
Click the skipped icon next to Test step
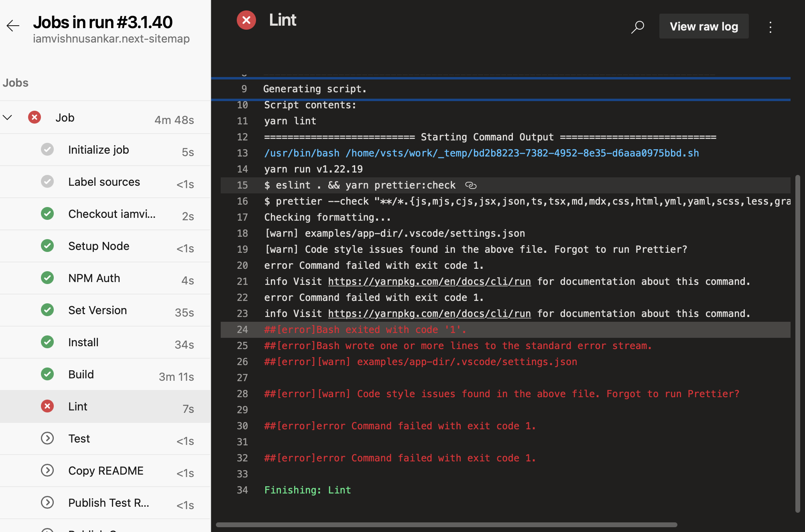coord(47,438)
